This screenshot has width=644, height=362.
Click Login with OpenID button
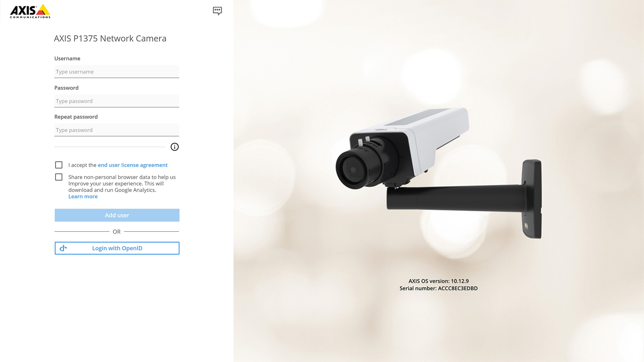click(x=117, y=248)
